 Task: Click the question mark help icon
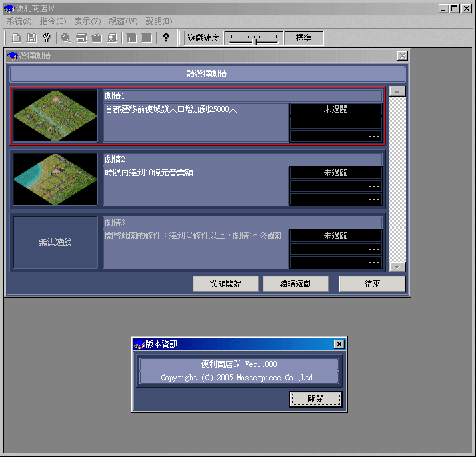pos(166,38)
